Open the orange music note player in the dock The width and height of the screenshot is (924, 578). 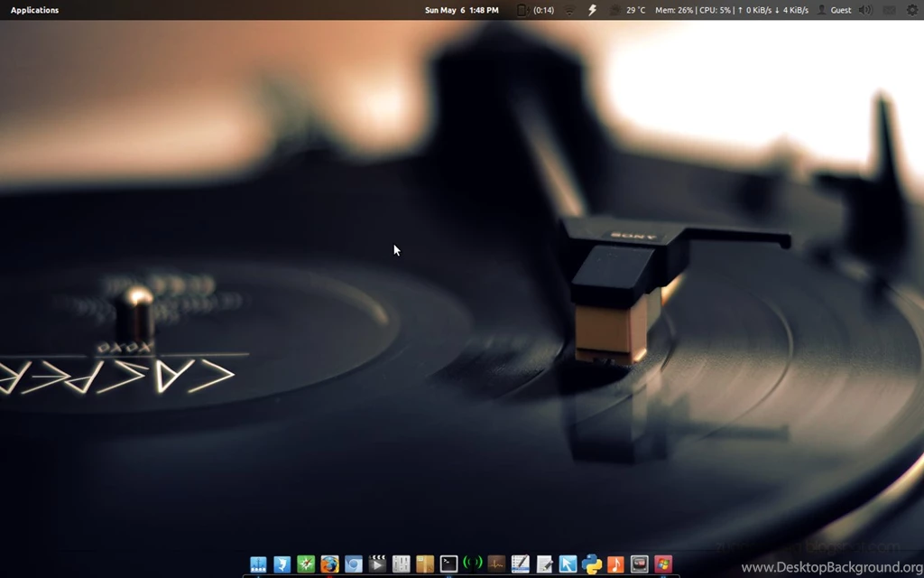click(x=615, y=564)
